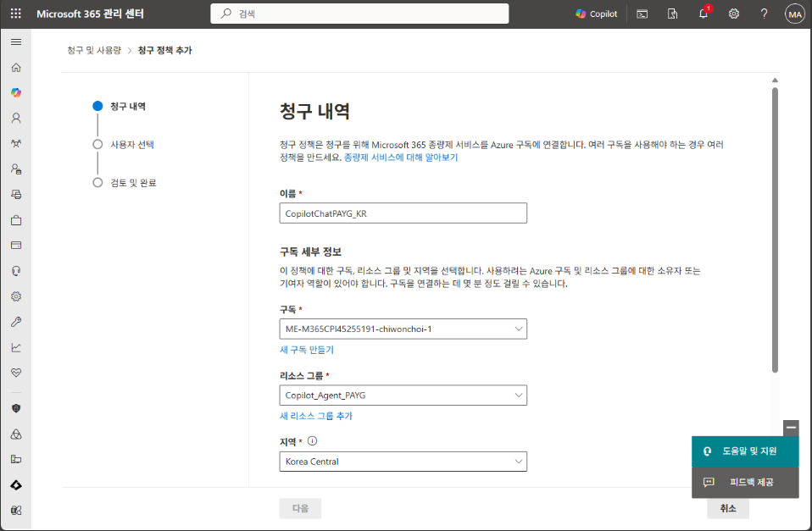Go to Home in the sidebar
The width and height of the screenshot is (812, 531).
click(16, 67)
